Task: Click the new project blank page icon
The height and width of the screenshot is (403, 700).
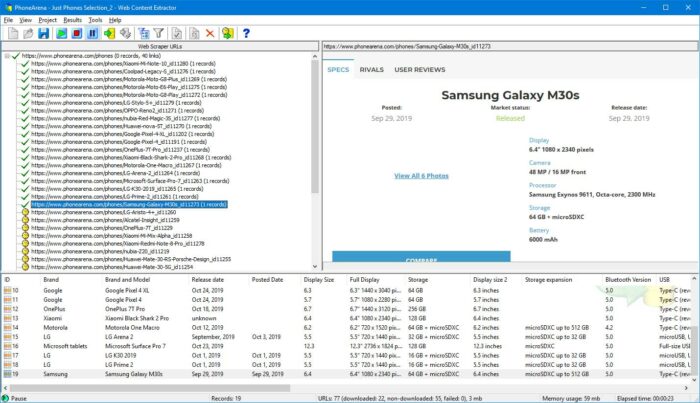Action: [11, 33]
